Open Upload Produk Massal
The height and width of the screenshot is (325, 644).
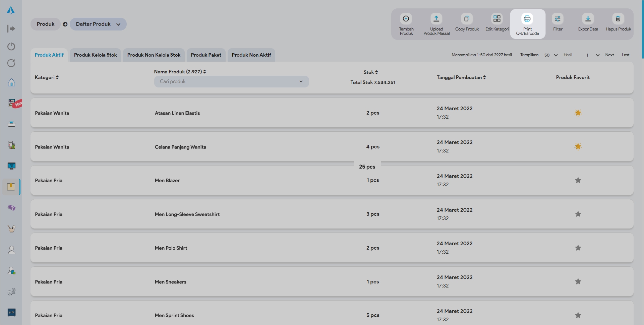[436, 19]
